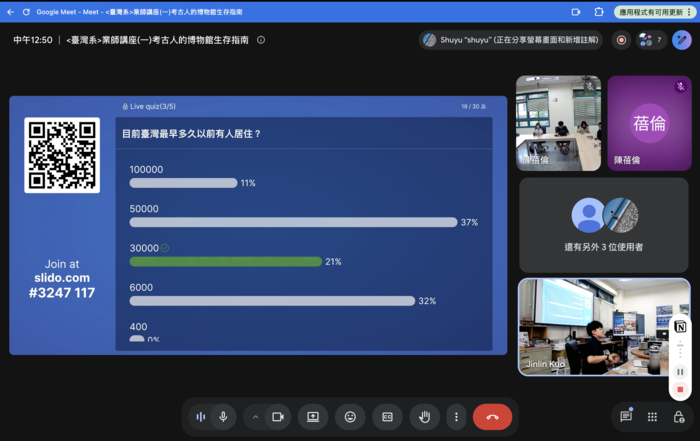The width and height of the screenshot is (700, 441).
Task: Click the app update available button
Action: coord(655,12)
